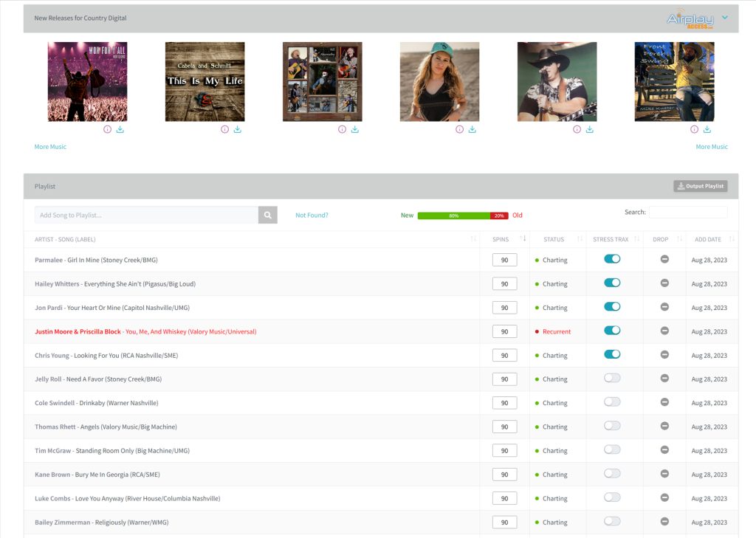756x538 pixels.
Task: Open the Not Found? link
Action: click(x=312, y=215)
